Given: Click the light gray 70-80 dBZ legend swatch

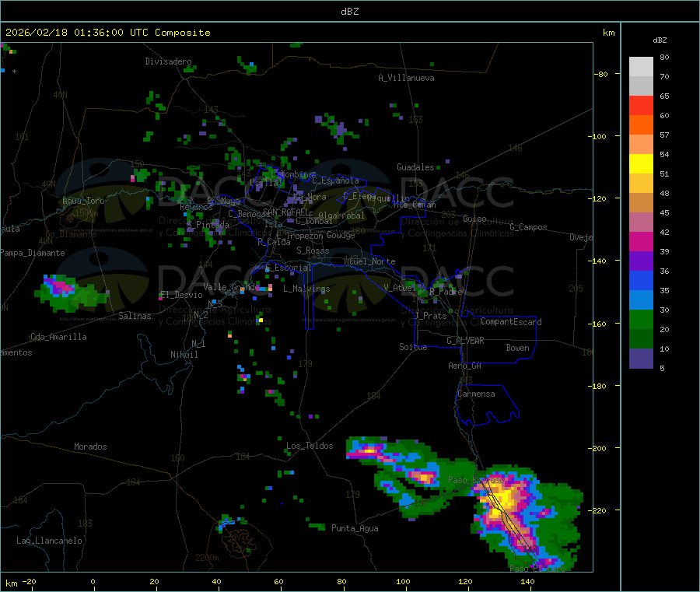Looking at the screenshot, I should pyautogui.click(x=641, y=67).
